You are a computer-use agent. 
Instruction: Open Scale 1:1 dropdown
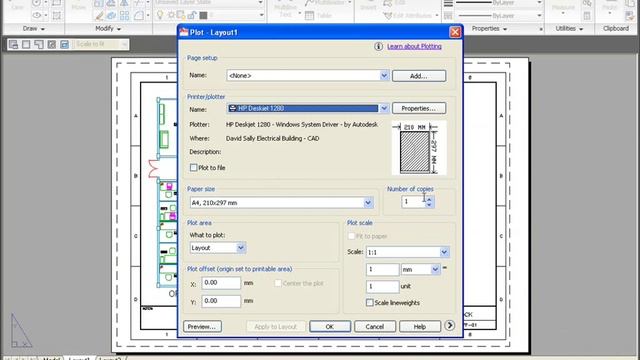point(444,252)
